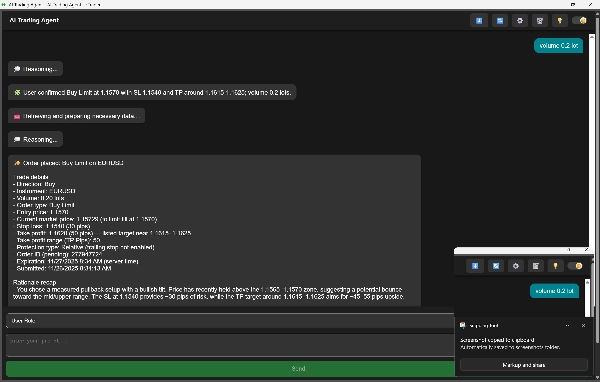The height and width of the screenshot is (382, 600).
Task: Click the 'Order type: Buy Limit' line
Action: [44, 205]
